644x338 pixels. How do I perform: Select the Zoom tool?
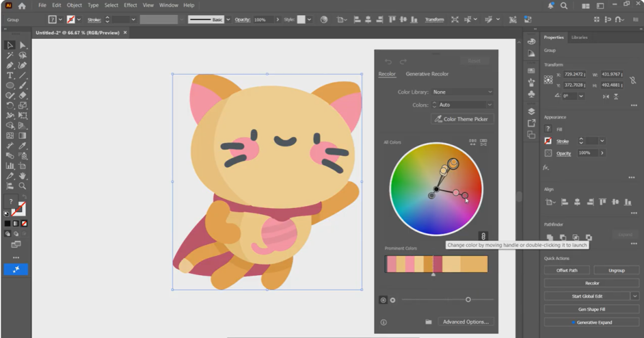click(x=23, y=186)
